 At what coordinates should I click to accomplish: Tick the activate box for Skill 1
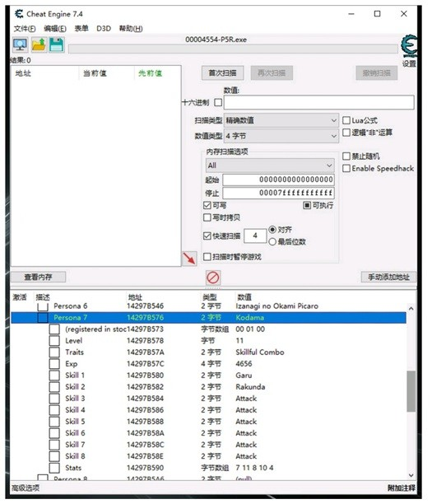click(54, 376)
